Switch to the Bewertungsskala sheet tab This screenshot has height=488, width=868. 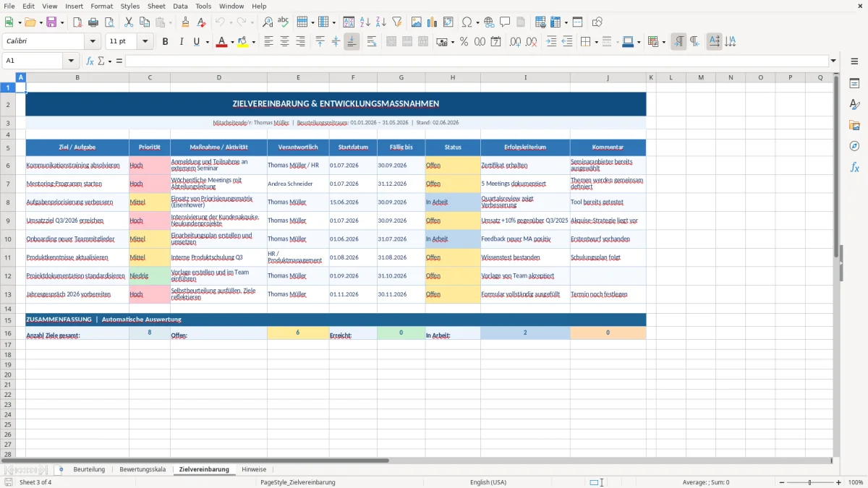(x=142, y=469)
